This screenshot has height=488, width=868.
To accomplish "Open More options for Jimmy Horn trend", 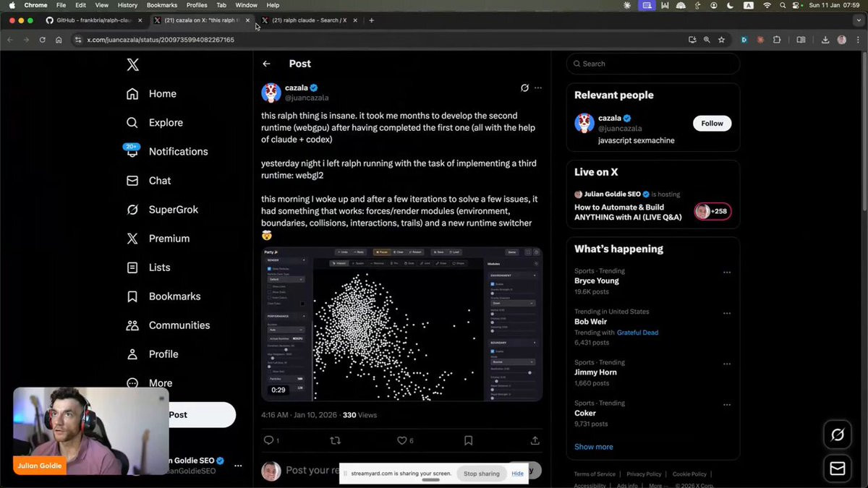I will tap(726, 364).
